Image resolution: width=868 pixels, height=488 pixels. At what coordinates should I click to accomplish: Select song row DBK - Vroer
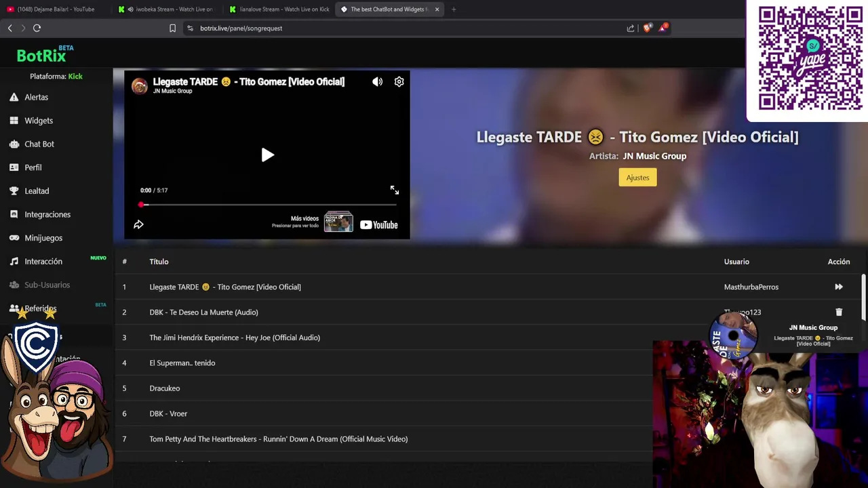pyautogui.click(x=168, y=413)
